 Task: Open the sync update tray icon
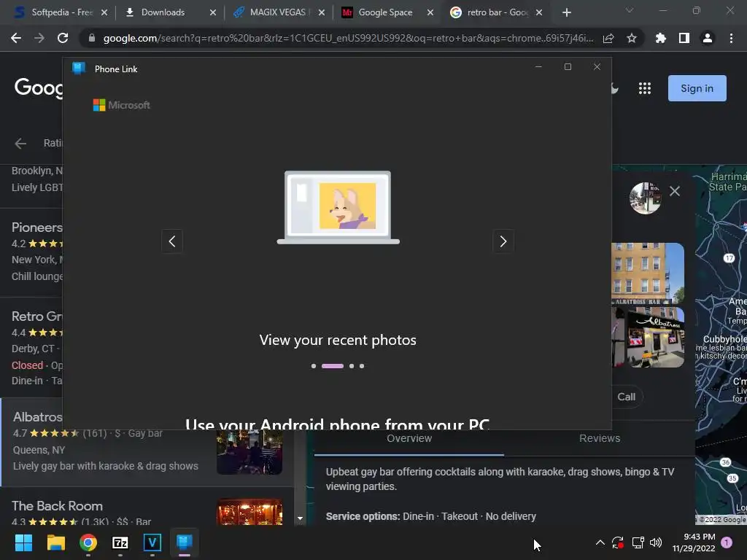618,542
